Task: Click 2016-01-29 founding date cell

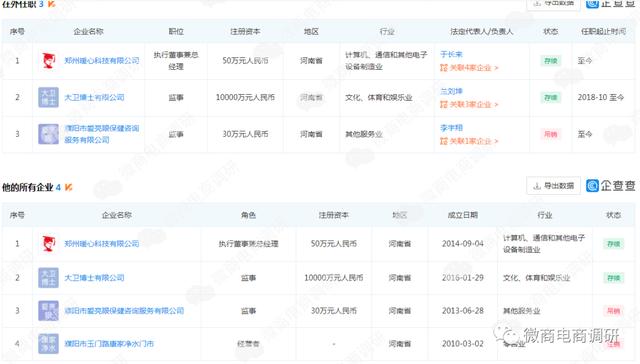Action: click(462, 278)
